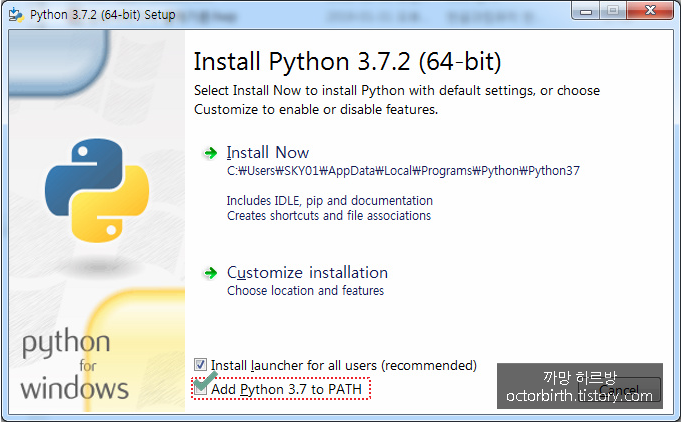Image resolution: width=681 pixels, height=425 pixels.
Task: Click the Install Now option
Action: click(x=268, y=153)
